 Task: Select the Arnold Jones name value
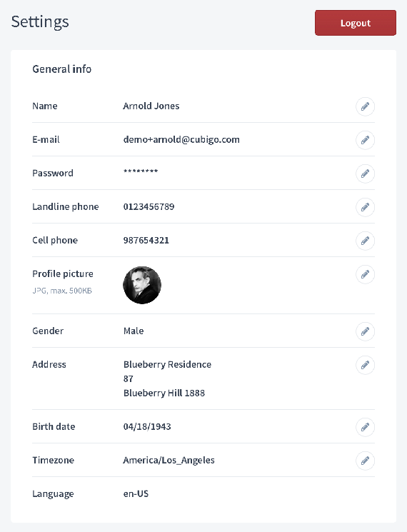click(151, 106)
